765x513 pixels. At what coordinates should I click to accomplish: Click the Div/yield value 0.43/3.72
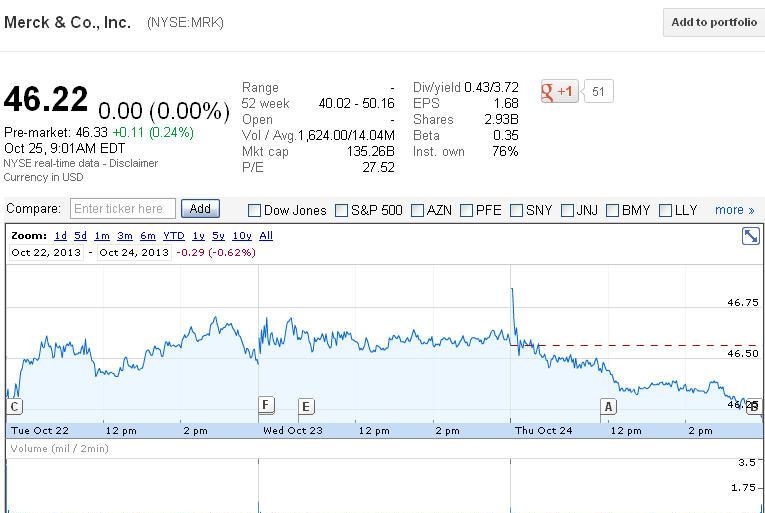tap(491, 87)
